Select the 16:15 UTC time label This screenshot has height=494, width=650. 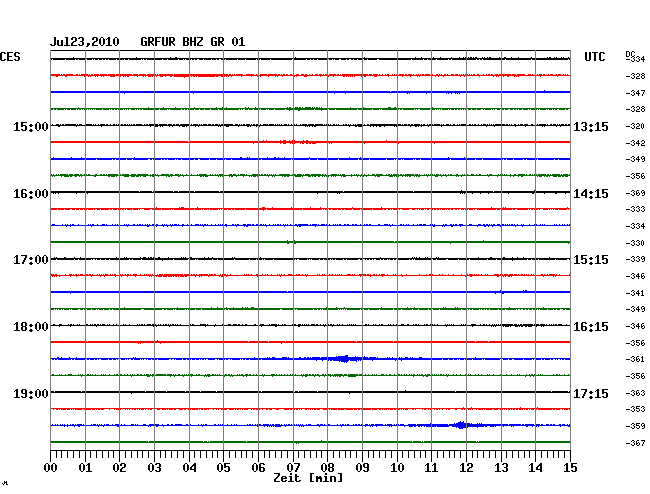(591, 327)
